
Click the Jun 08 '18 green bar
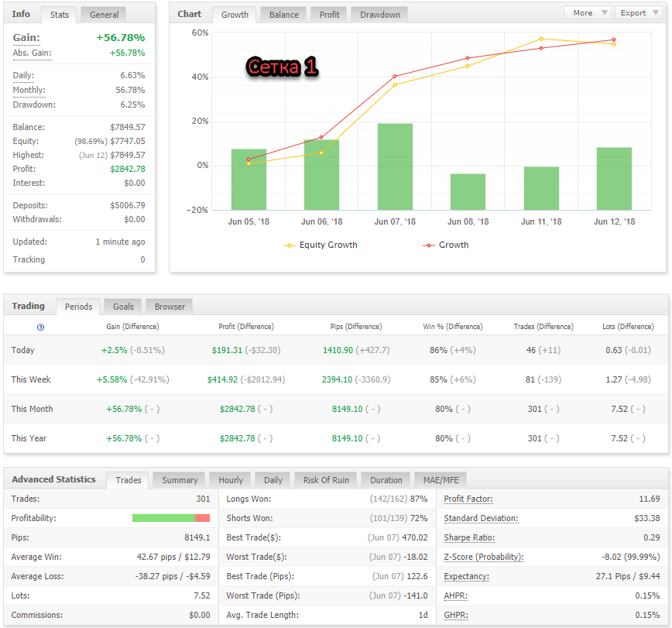click(x=468, y=192)
